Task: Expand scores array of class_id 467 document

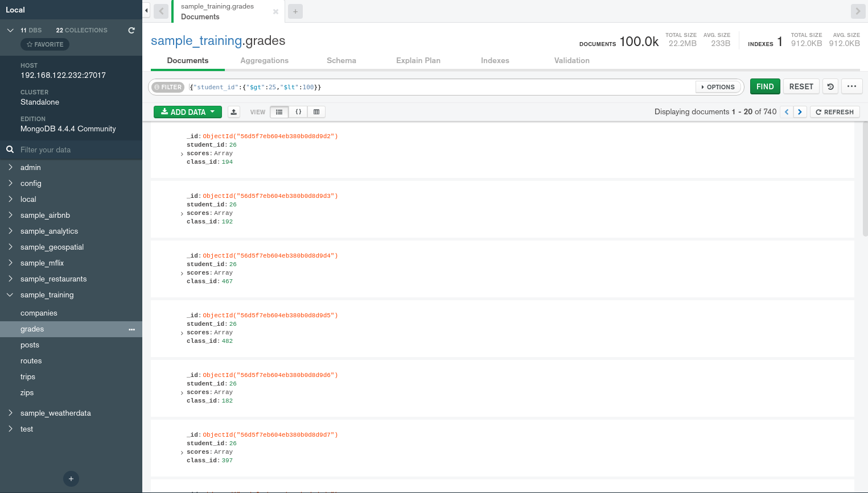Action: tap(182, 274)
